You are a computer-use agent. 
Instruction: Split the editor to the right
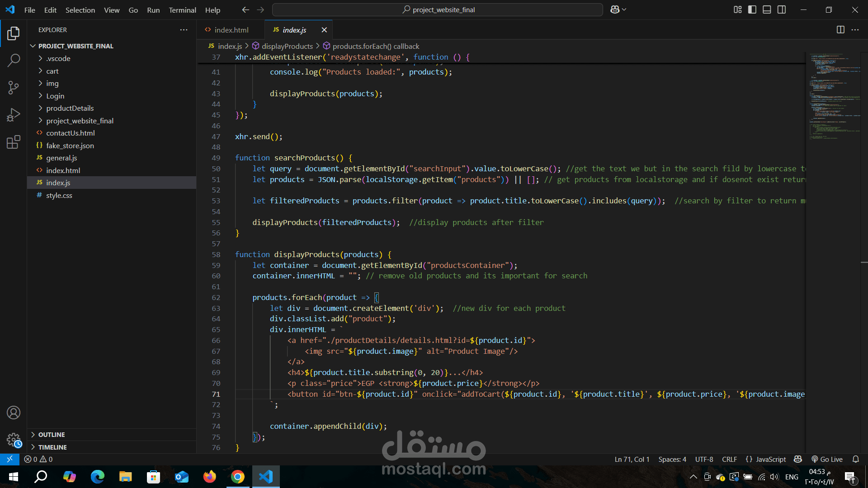click(x=840, y=30)
